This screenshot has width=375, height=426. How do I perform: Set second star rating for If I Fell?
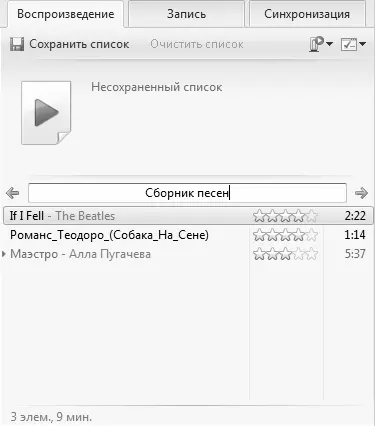(x=272, y=216)
